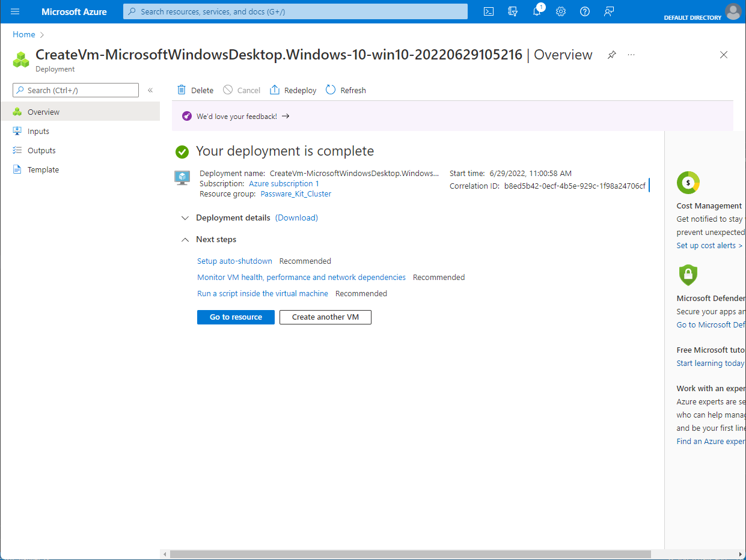The width and height of the screenshot is (746, 560).
Task: Close the deployment overview blade
Action: [x=724, y=55]
